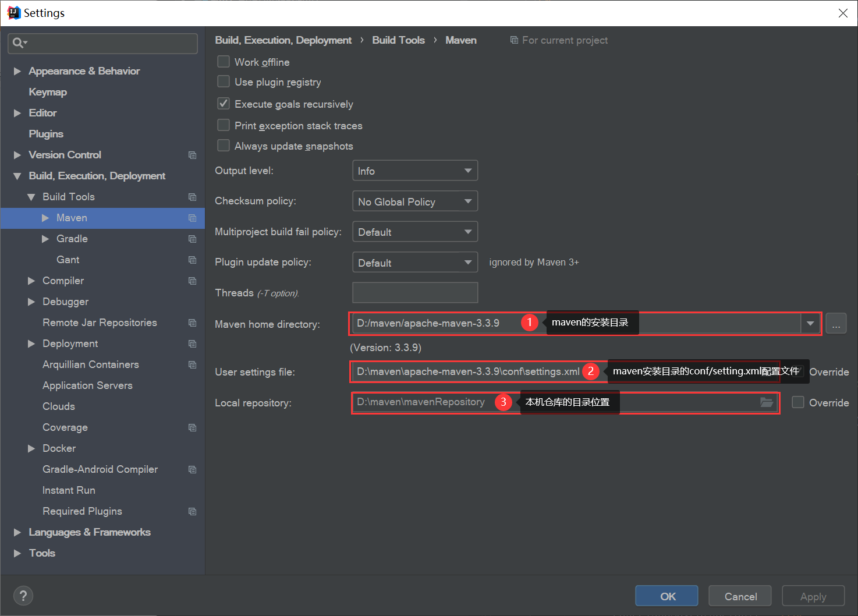Expand the Debugger tree node

tap(31, 302)
